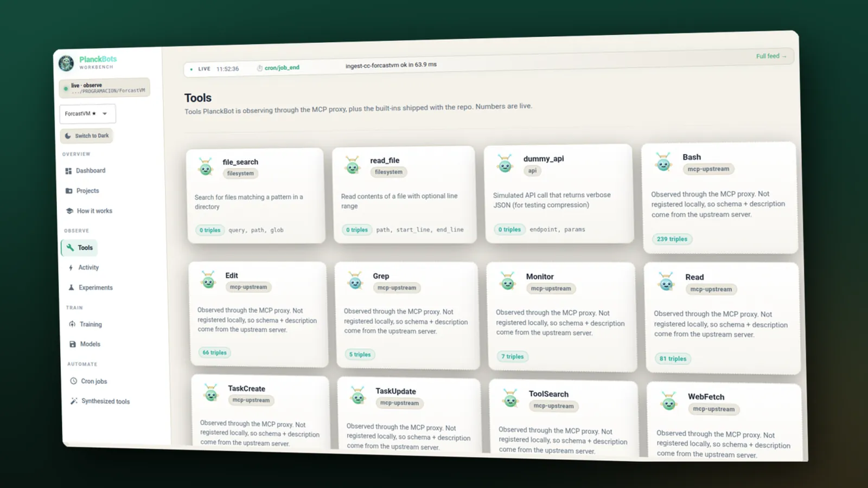Click the Grep card robot avatar

pyautogui.click(x=355, y=281)
